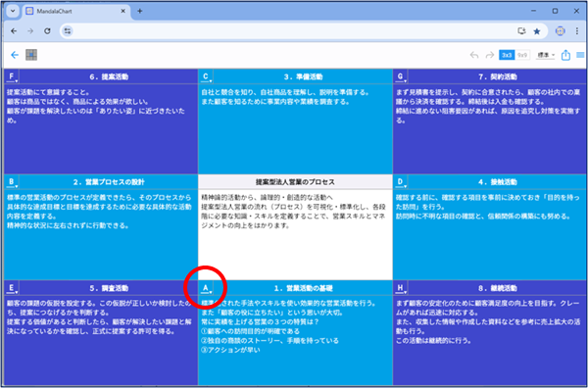Click the app's blue back arrow

pos(15,55)
